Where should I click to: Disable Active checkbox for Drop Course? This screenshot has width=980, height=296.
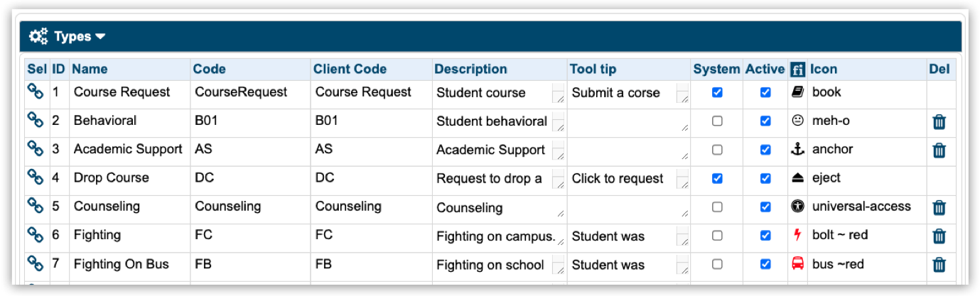coord(765,178)
